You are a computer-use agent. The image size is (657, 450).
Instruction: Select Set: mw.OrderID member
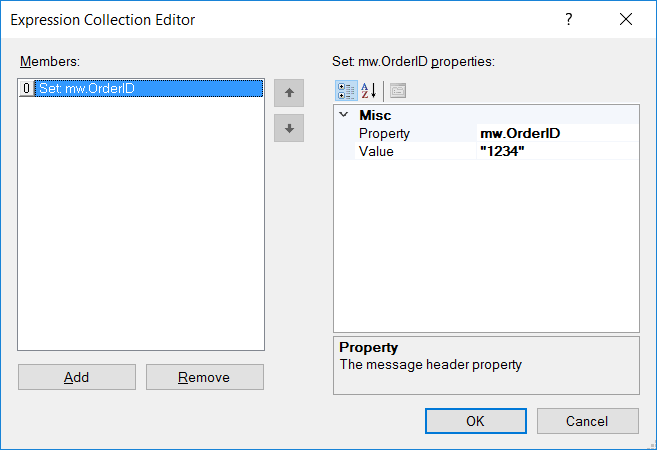148,88
